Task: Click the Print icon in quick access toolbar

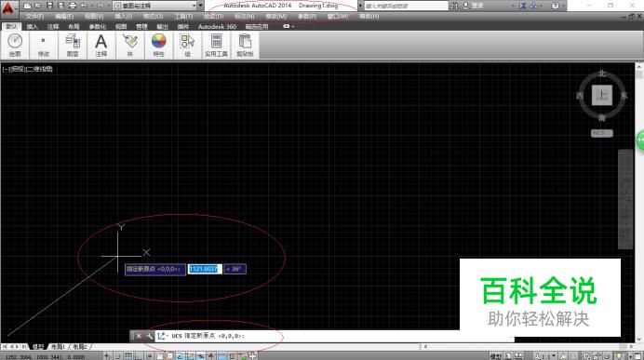Action: click(73, 6)
